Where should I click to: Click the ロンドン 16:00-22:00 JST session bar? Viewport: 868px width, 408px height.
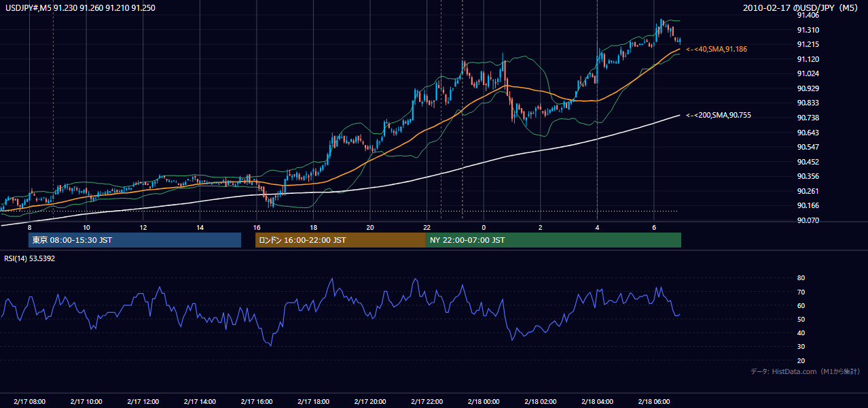coord(340,240)
